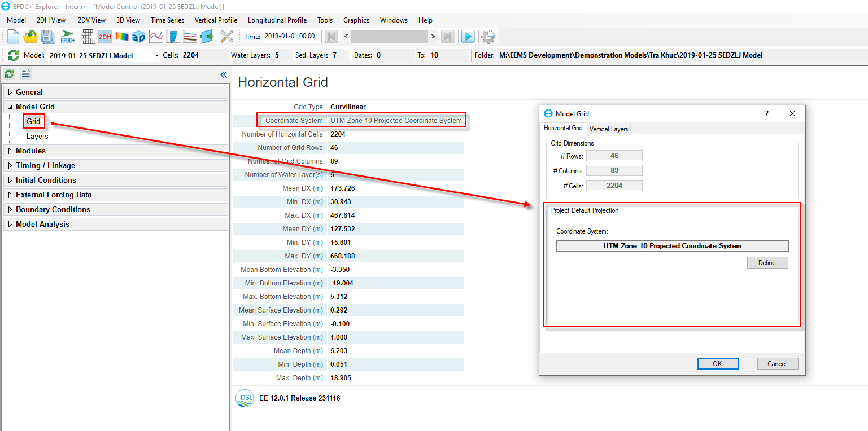
Task: Click the blue play animation button
Action: (468, 37)
